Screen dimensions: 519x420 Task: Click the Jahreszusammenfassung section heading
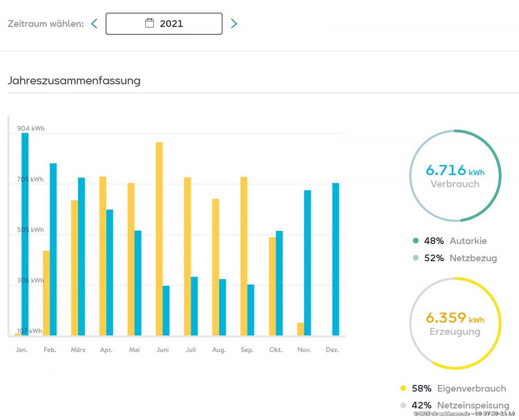(74, 81)
